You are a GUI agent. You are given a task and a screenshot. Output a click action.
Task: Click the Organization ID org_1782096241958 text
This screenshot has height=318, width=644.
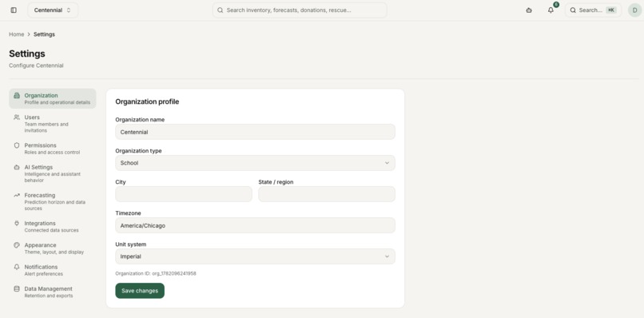tap(156, 273)
